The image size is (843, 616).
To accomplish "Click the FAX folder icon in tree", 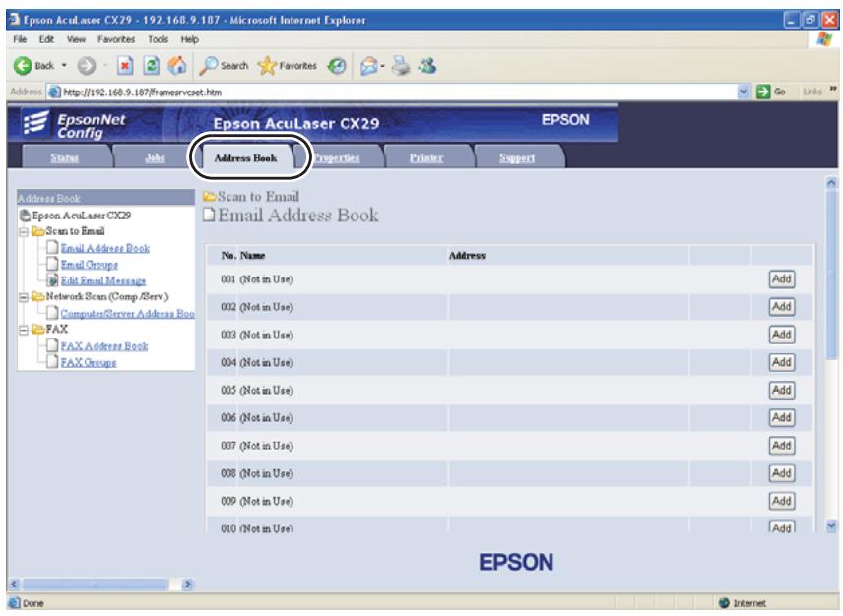I will pos(37,330).
